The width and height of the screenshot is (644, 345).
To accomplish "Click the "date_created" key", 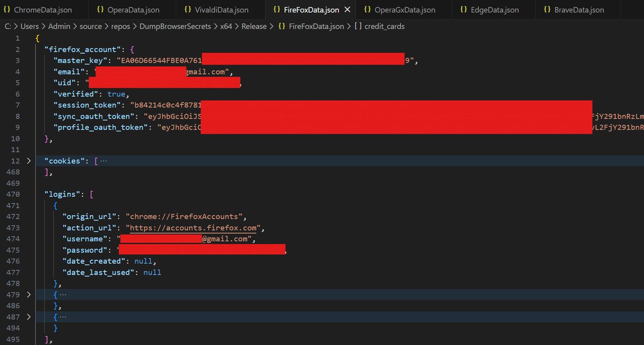I will tap(94, 261).
